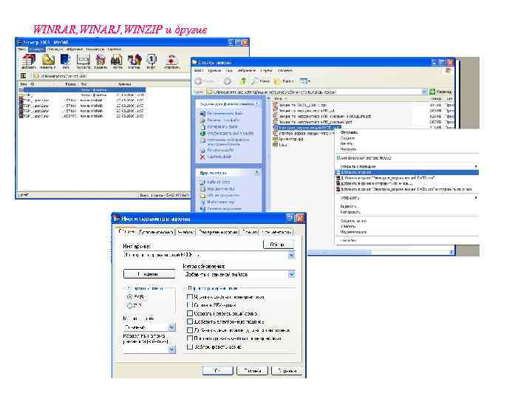The width and height of the screenshot is (532, 399).
Task: Click the archive name input field
Action: point(205,256)
